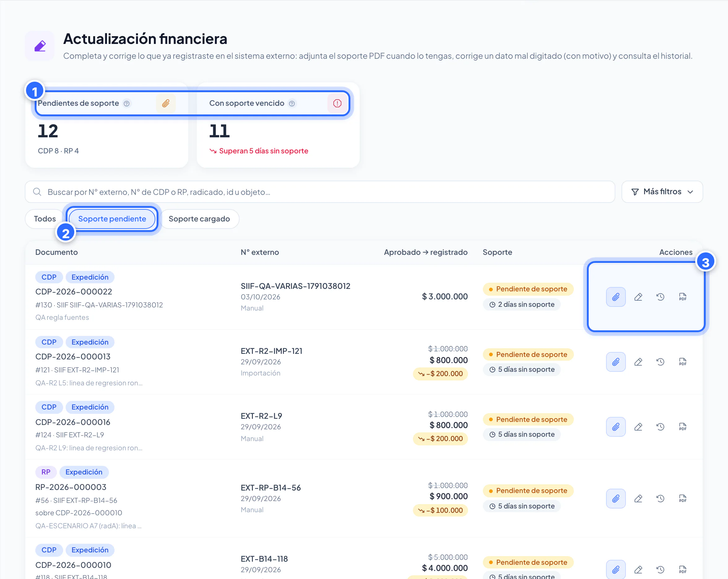
Task: View history of CDP-2026-000010
Action: pyautogui.click(x=660, y=570)
